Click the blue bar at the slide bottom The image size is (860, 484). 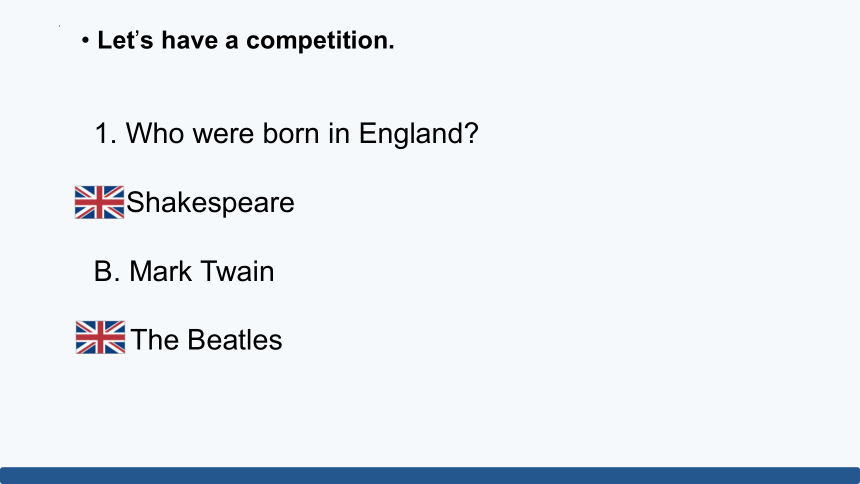pyautogui.click(x=430, y=475)
